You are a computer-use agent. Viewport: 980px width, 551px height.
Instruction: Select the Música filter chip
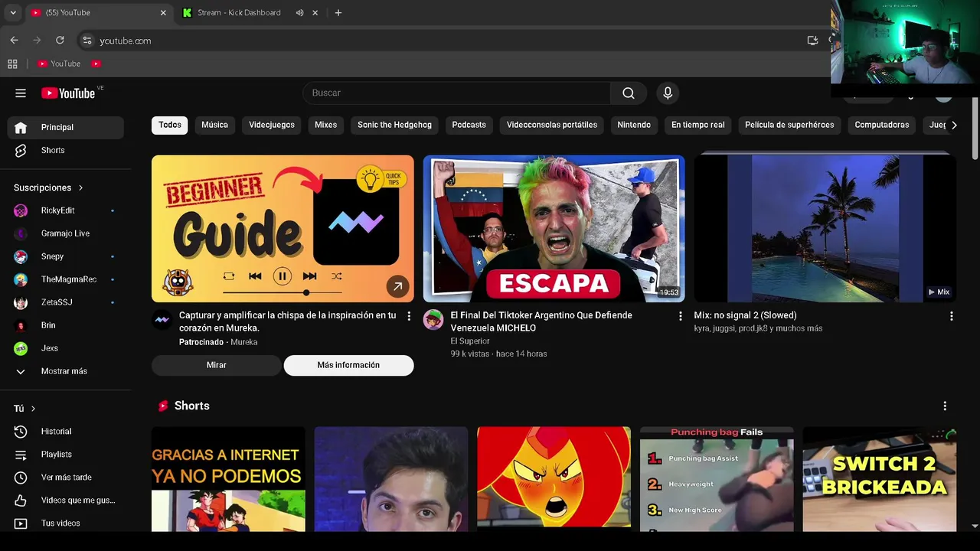(214, 125)
